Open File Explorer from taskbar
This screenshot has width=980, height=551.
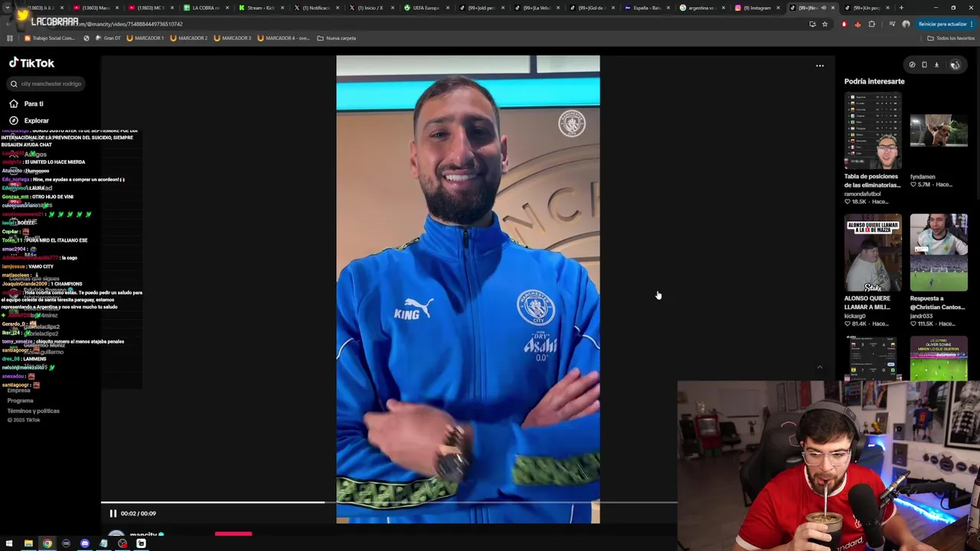pyautogui.click(x=28, y=543)
